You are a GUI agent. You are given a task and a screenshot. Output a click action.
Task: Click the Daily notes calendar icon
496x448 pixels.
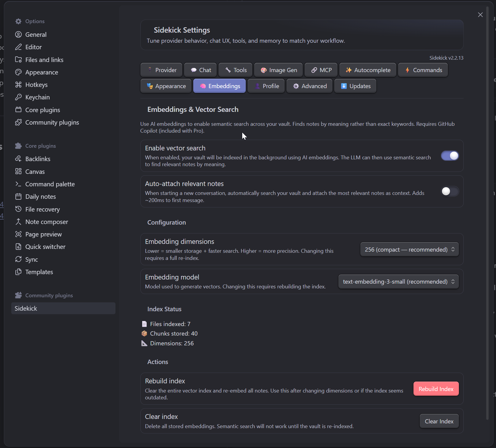click(18, 197)
